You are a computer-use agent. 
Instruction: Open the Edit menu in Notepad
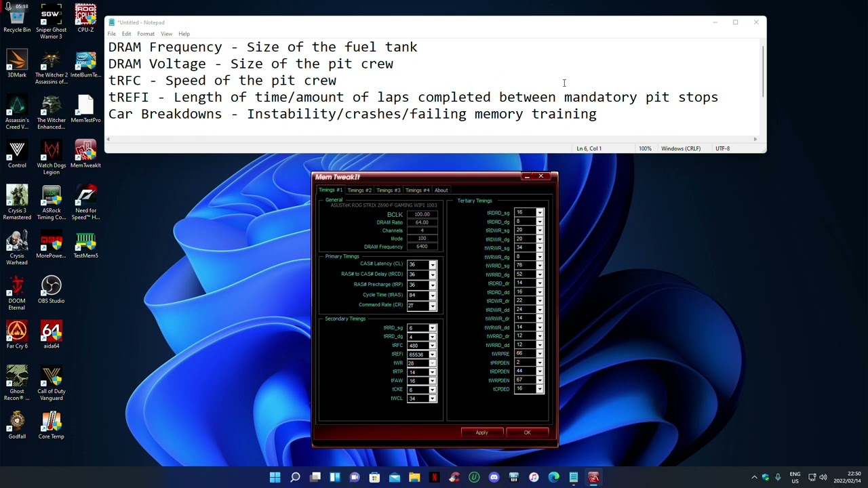tap(126, 33)
